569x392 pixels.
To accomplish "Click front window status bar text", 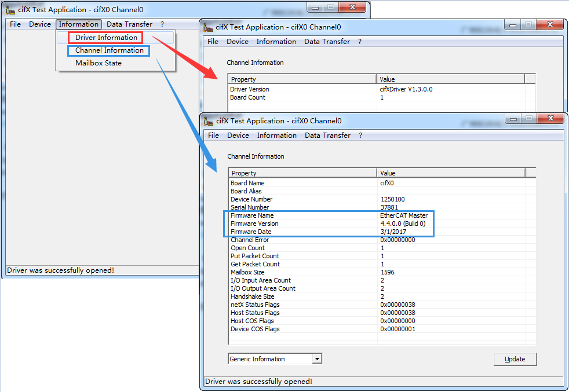I will [259, 382].
